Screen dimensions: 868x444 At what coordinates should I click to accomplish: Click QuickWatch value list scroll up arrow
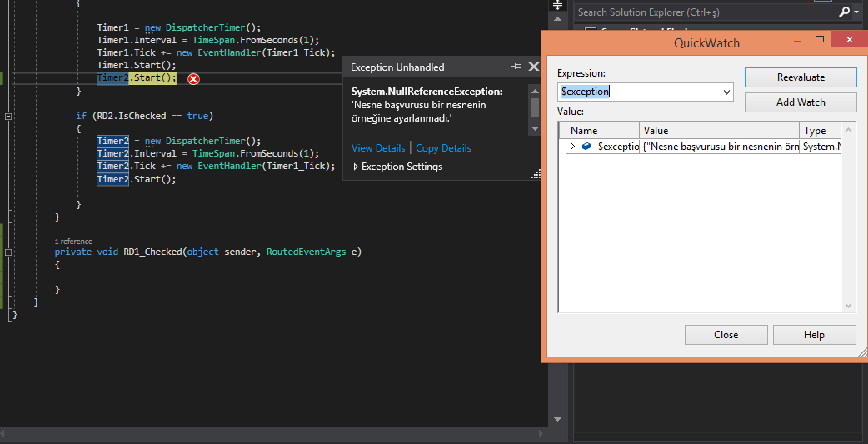point(849,131)
